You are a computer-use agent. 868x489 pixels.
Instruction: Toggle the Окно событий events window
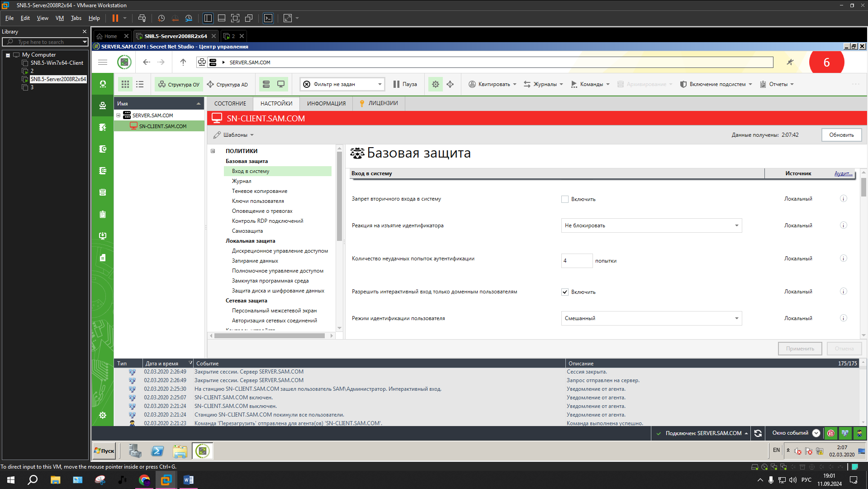click(796, 433)
